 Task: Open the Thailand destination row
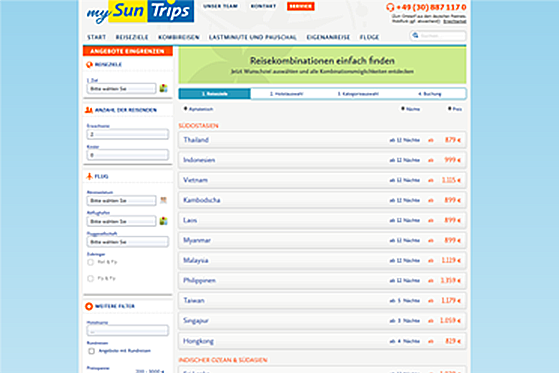point(322,140)
